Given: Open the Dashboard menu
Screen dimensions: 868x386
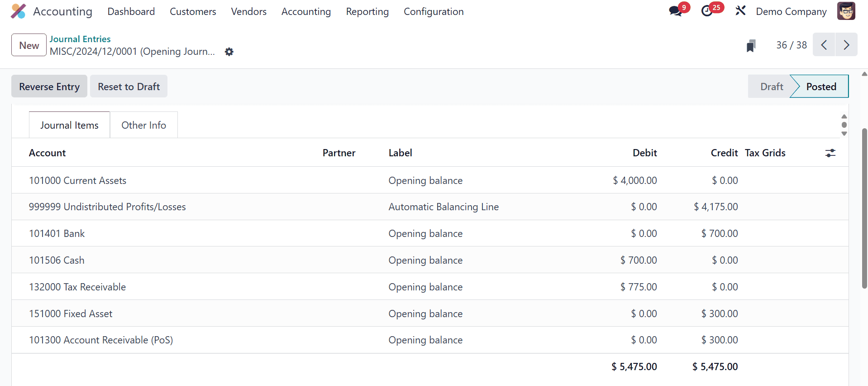Looking at the screenshot, I should [131, 12].
